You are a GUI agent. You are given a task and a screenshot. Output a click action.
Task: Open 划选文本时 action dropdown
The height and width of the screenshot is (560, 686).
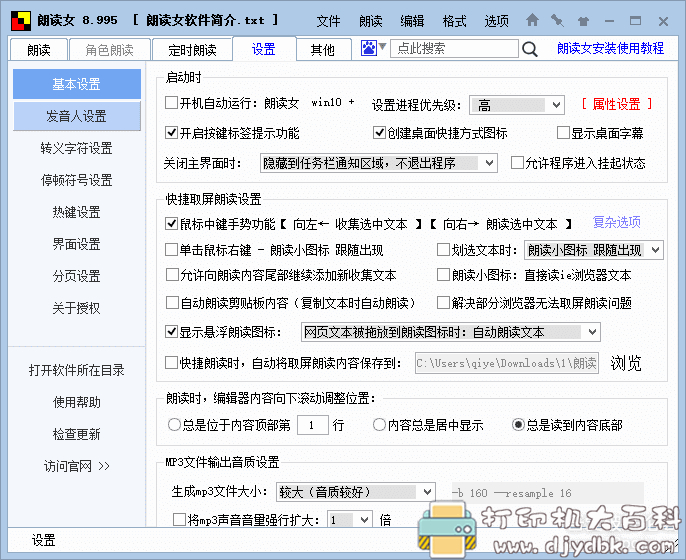pos(594,250)
